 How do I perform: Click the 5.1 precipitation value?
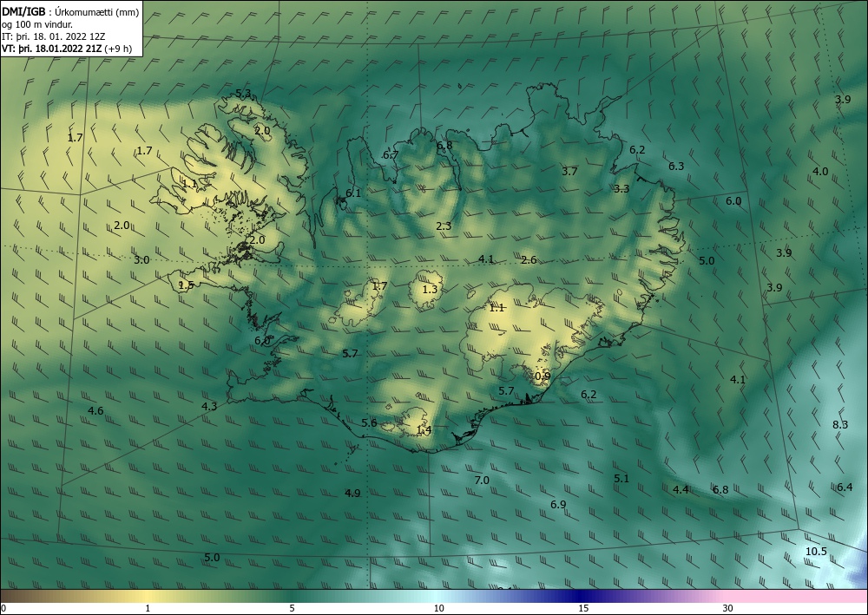621,479
